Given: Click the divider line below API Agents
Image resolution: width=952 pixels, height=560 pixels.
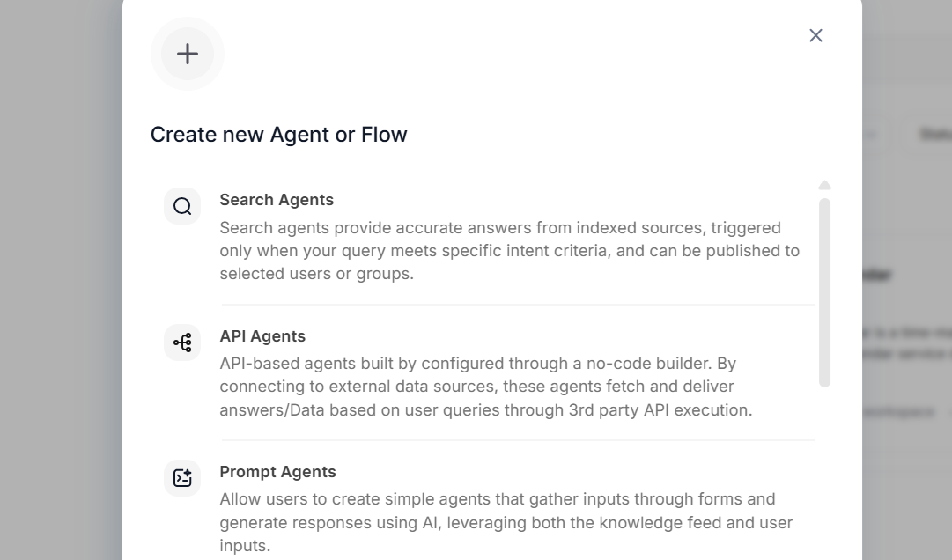Looking at the screenshot, I should click(517, 440).
